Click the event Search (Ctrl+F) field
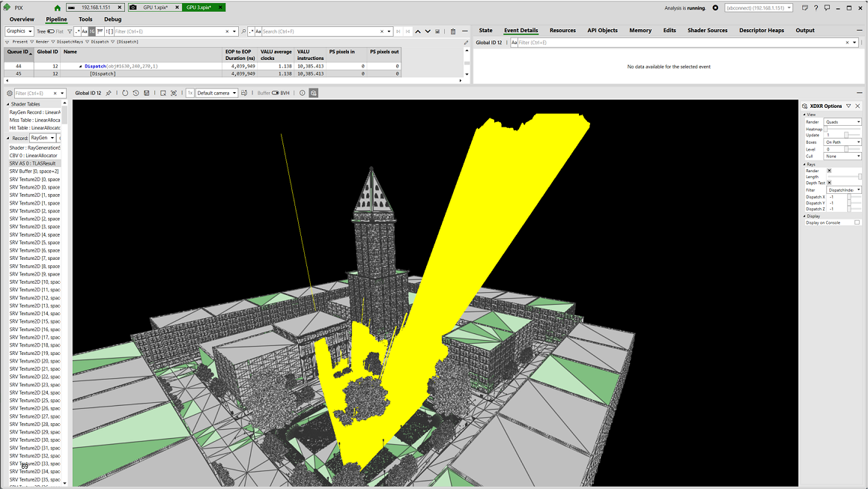Screen dimensions: 868x489 tap(320, 31)
